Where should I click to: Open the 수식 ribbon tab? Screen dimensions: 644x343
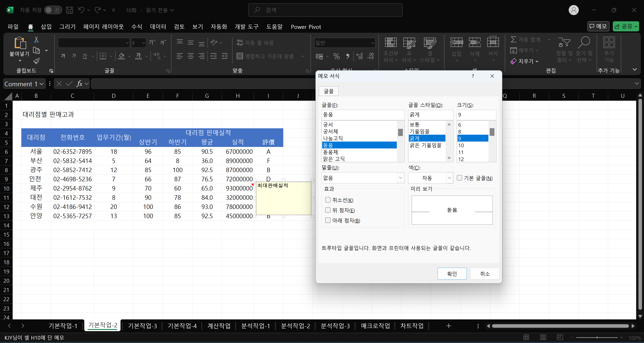click(137, 27)
